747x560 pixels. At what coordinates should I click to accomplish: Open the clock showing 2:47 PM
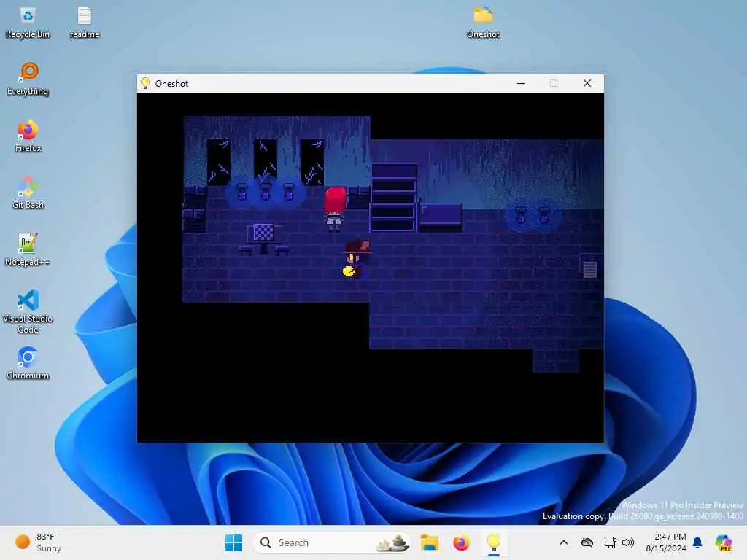666,542
